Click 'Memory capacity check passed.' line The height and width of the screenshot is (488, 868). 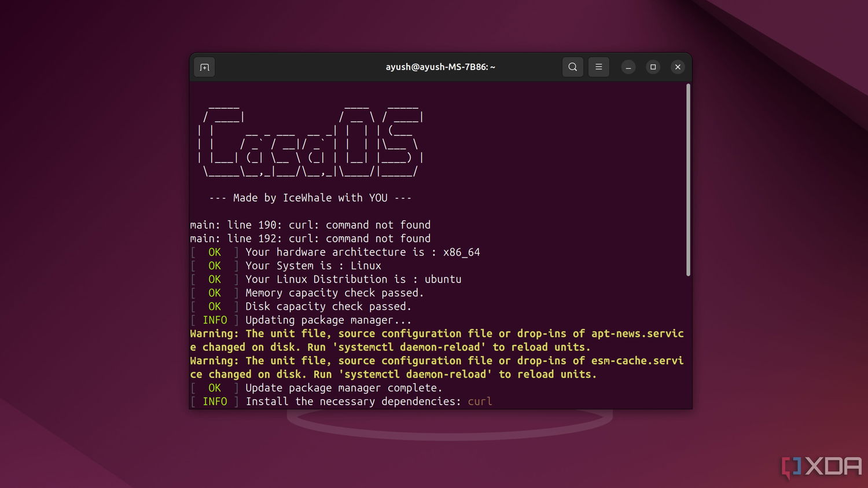334,293
